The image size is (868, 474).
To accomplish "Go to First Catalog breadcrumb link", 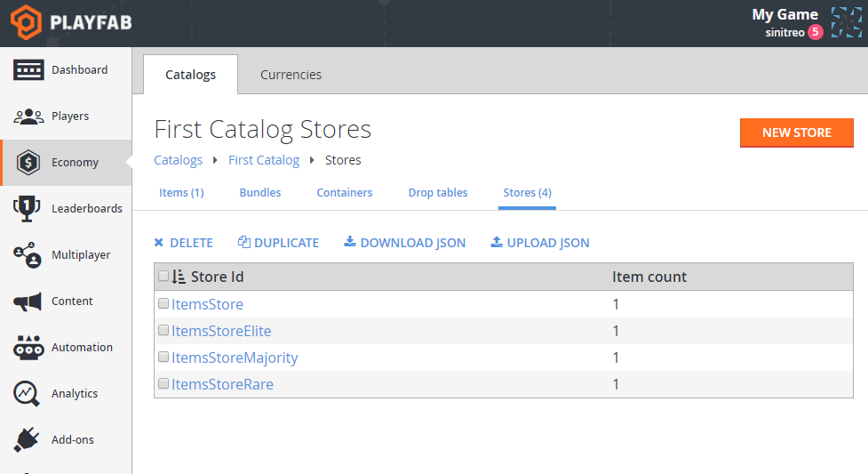I will tap(264, 160).
